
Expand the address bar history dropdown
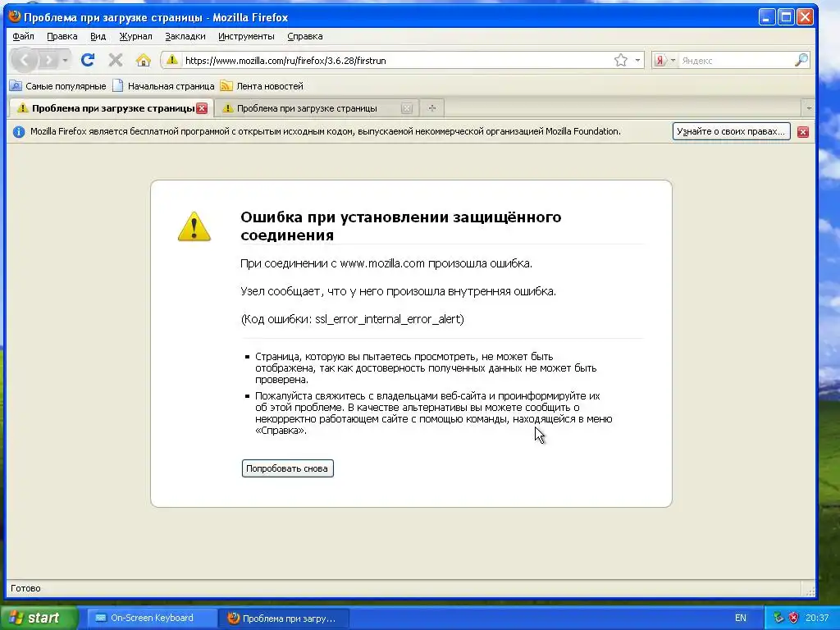click(637, 60)
